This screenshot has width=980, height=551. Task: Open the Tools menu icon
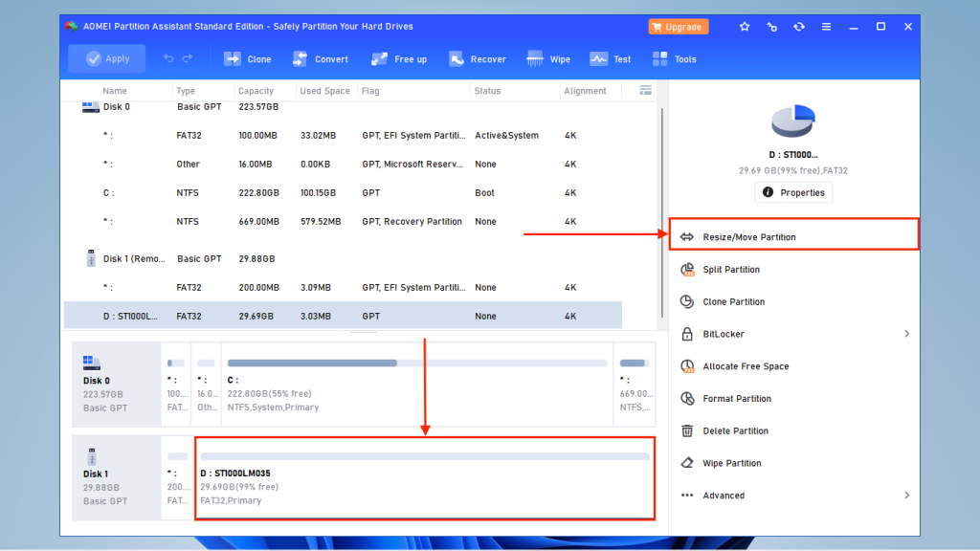[675, 58]
